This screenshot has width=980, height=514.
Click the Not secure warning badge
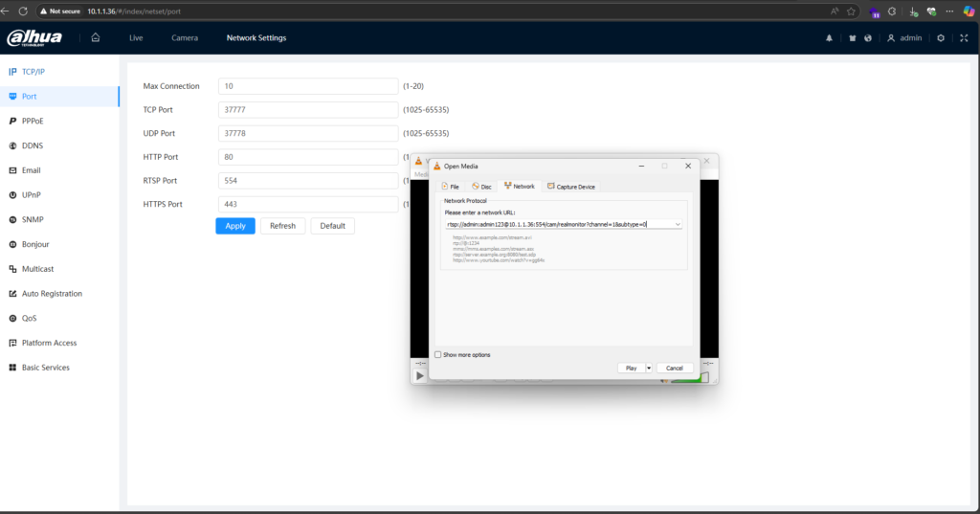pos(60,11)
